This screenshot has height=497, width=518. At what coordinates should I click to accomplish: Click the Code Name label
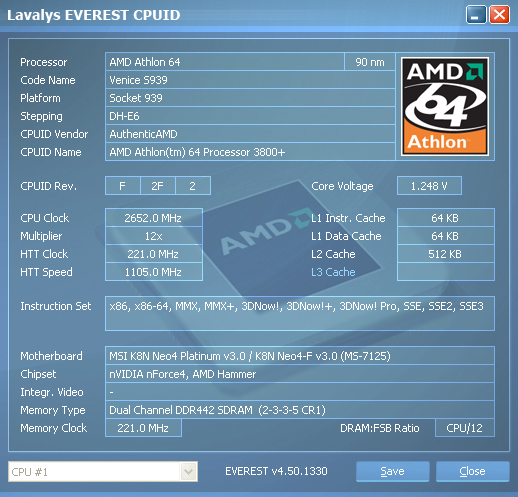(48, 80)
